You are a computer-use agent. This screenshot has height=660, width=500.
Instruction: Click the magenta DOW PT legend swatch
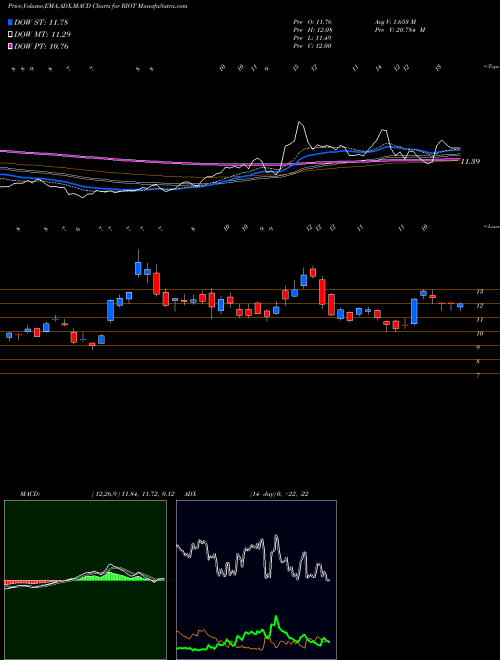pos(11,46)
